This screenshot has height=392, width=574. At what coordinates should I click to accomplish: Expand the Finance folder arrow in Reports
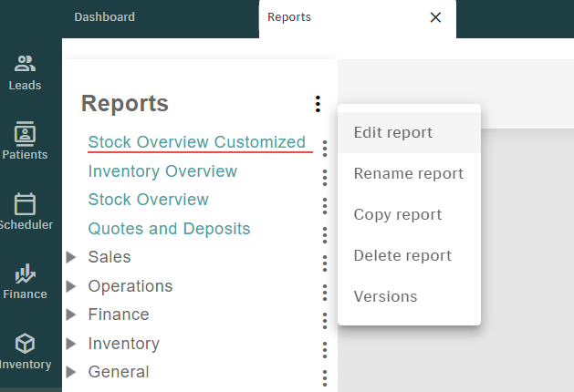click(71, 315)
